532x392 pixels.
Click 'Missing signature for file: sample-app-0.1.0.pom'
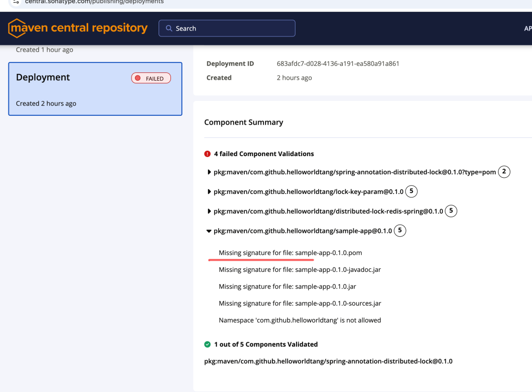[x=290, y=253]
